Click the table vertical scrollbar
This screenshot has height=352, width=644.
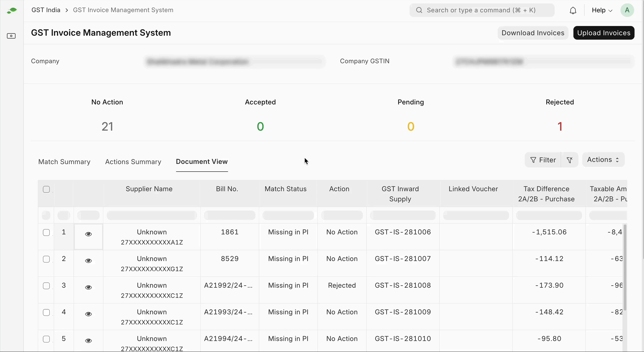click(x=625, y=268)
